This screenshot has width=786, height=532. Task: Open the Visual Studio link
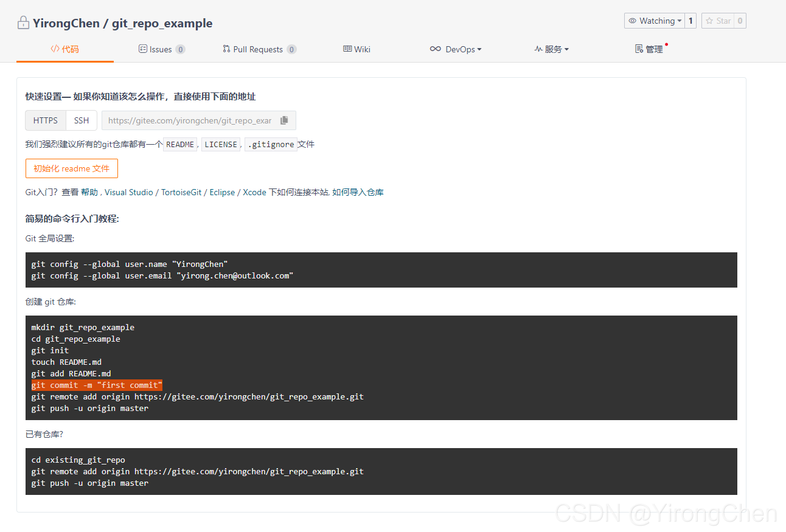pos(129,192)
